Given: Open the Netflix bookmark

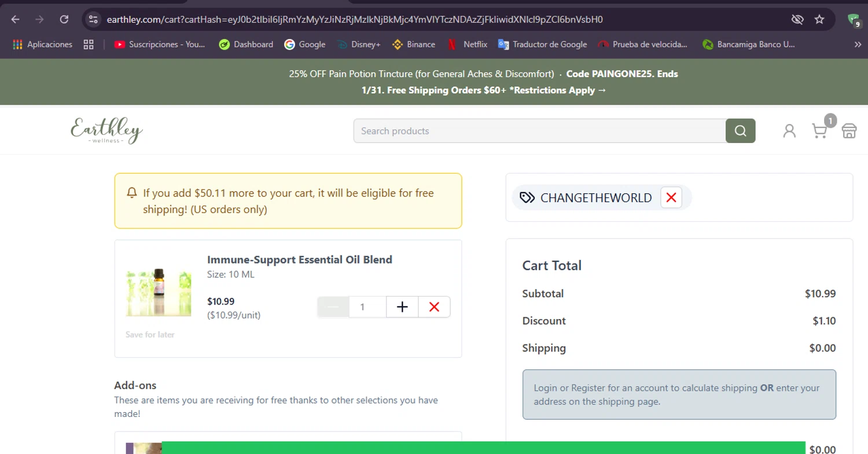Looking at the screenshot, I should click(468, 45).
